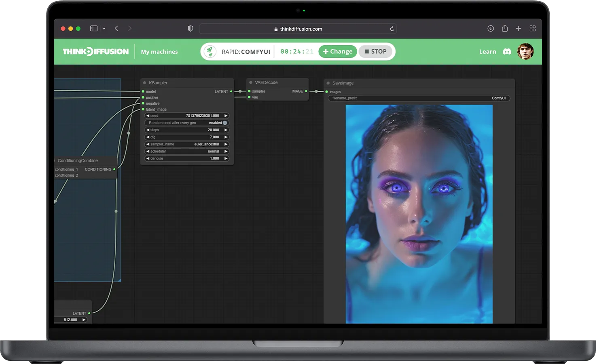
Task: Open My machines page
Action: tap(159, 52)
